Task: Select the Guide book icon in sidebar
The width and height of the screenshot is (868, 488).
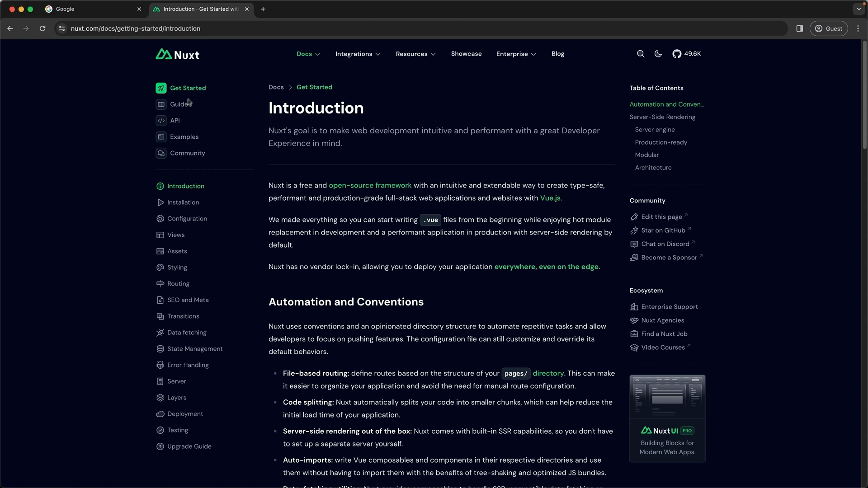Action: 161,104
